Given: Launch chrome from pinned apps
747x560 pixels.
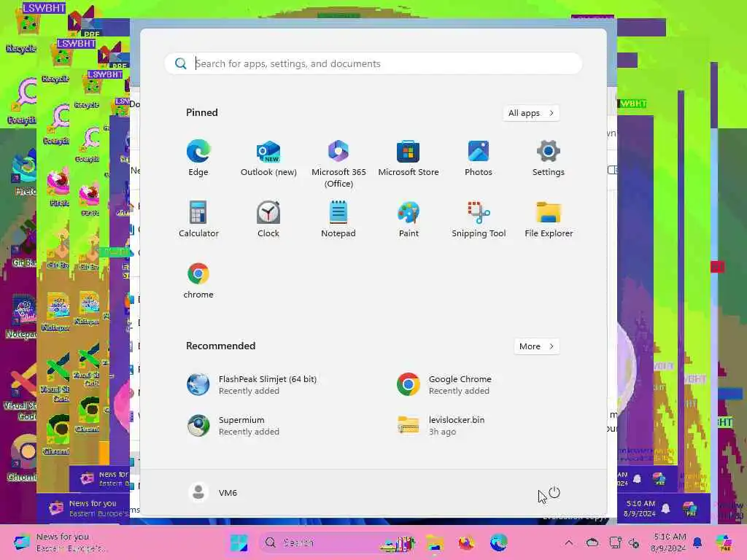Looking at the screenshot, I should (x=198, y=281).
